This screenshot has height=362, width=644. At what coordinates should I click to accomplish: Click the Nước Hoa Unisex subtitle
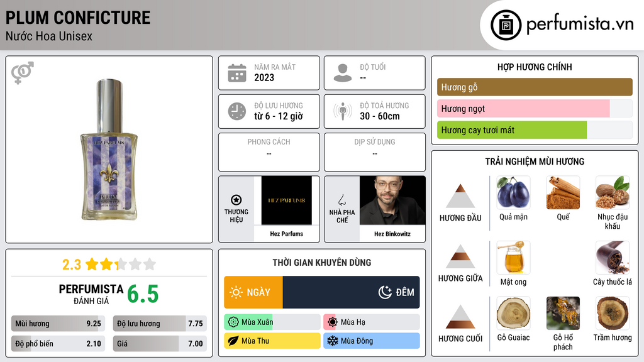(49, 36)
